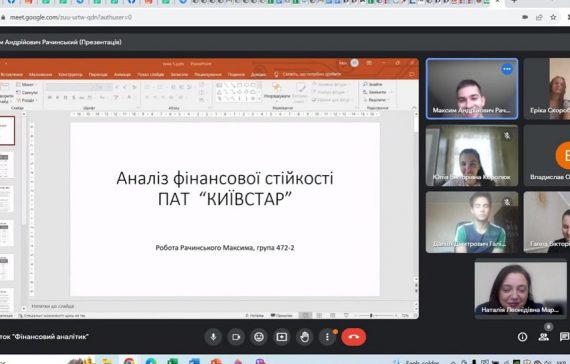Open meeting details info icon
Viewport: 570px width, 364px height.
click(x=522, y=337)
